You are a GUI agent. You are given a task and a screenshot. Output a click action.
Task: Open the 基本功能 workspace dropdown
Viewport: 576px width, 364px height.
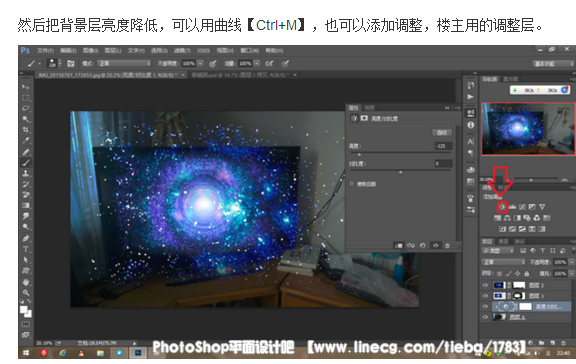(x=553, y=64)
